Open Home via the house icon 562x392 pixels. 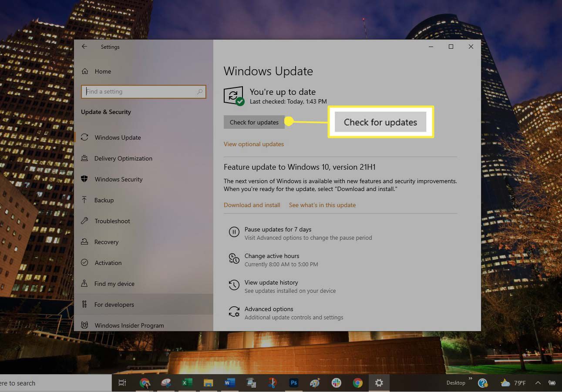tap(85, 71)
